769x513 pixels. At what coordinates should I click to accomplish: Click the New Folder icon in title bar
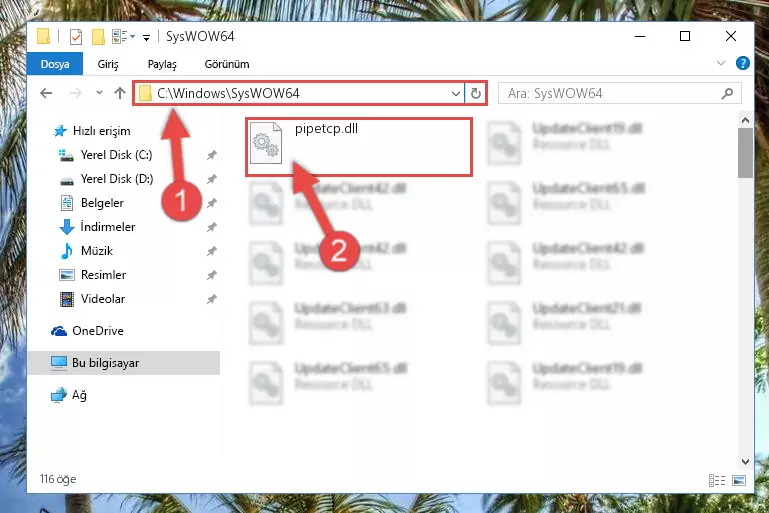coord(99,37)
